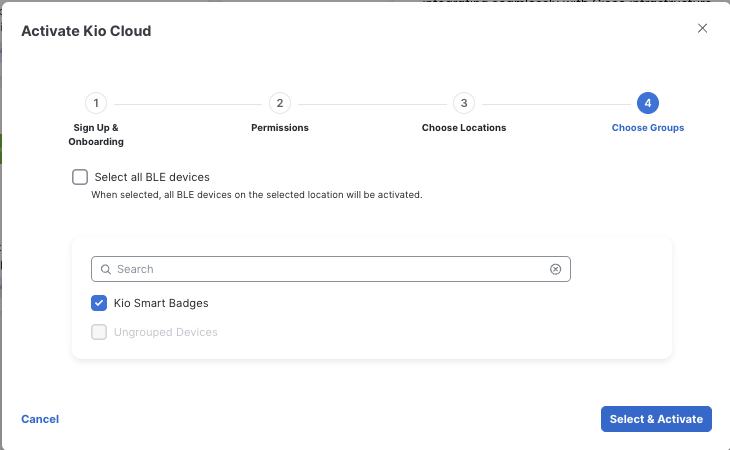
Task: Focus the Search groups input field
Action: click(330, 269)
